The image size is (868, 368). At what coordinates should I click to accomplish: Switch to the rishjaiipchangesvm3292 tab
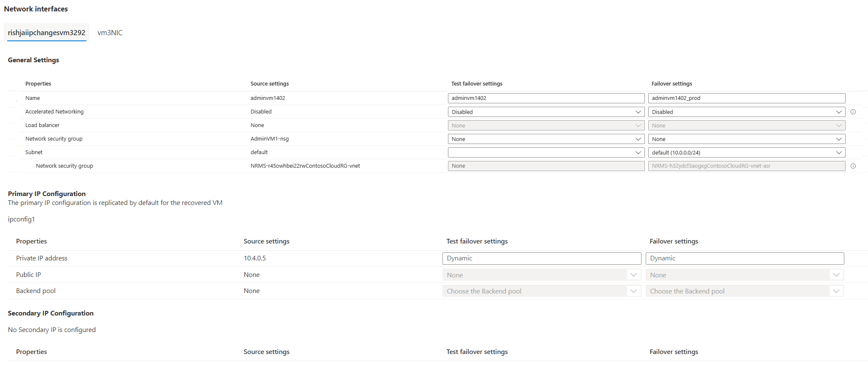(47, 33)
